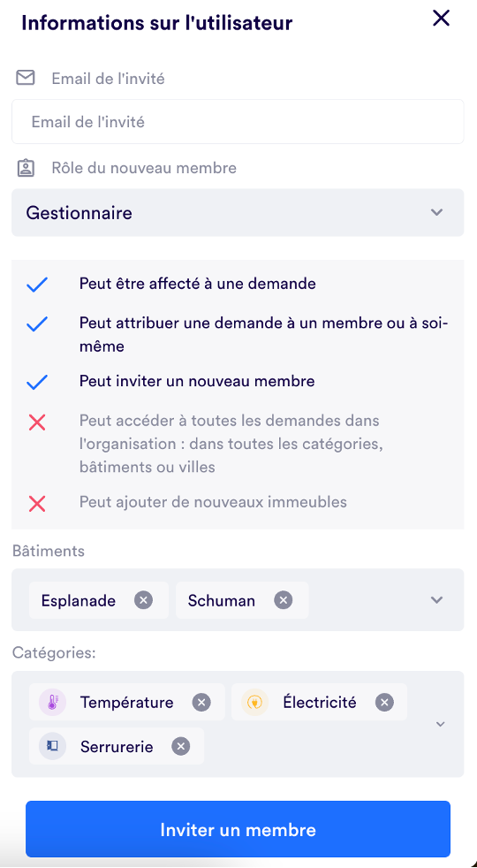Click the checkmark for Peut être affecté à une demande
Image resolution: width=477 pixels, height=868 pixels.
coord(37,285)
